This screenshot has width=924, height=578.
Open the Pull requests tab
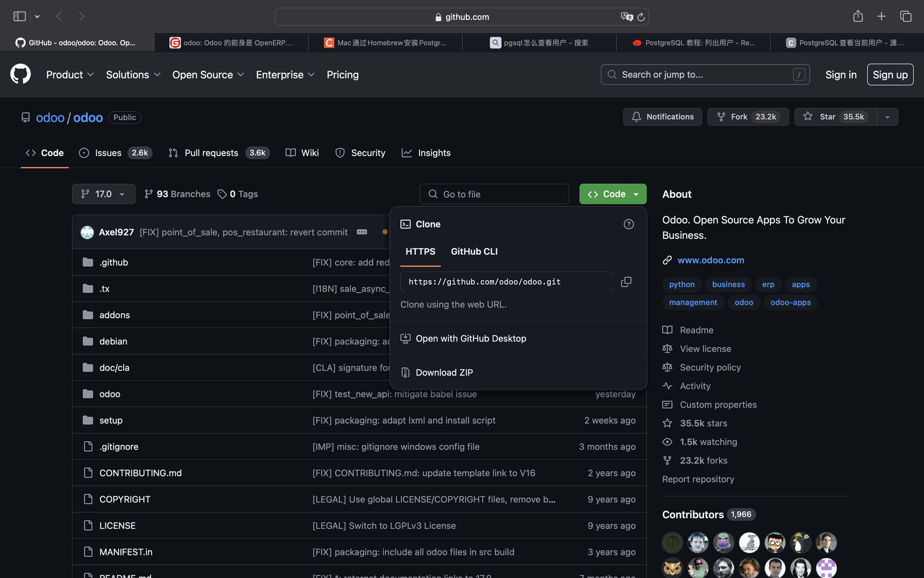[219, 153]
